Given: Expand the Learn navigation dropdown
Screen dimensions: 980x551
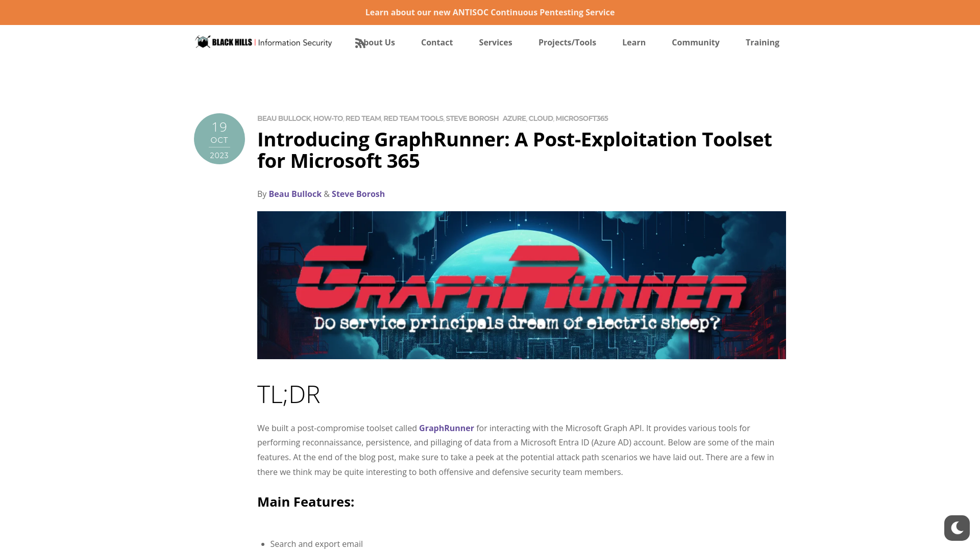Looking at the screenshot, I should point(633,42).
